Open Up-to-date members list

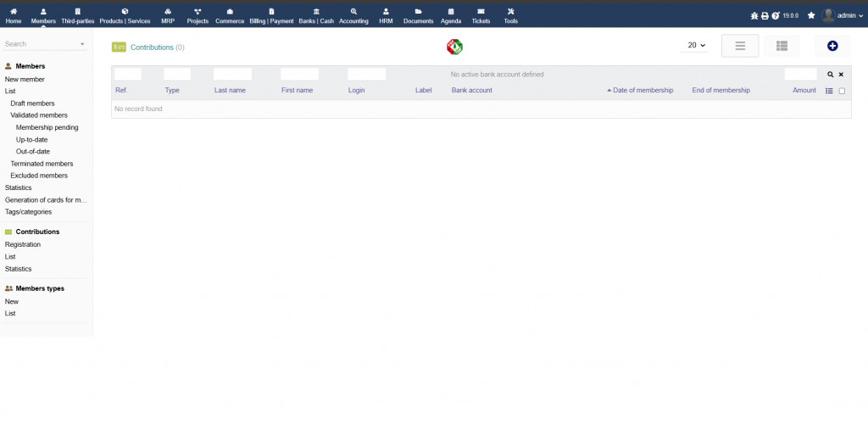tap(31, 140)
